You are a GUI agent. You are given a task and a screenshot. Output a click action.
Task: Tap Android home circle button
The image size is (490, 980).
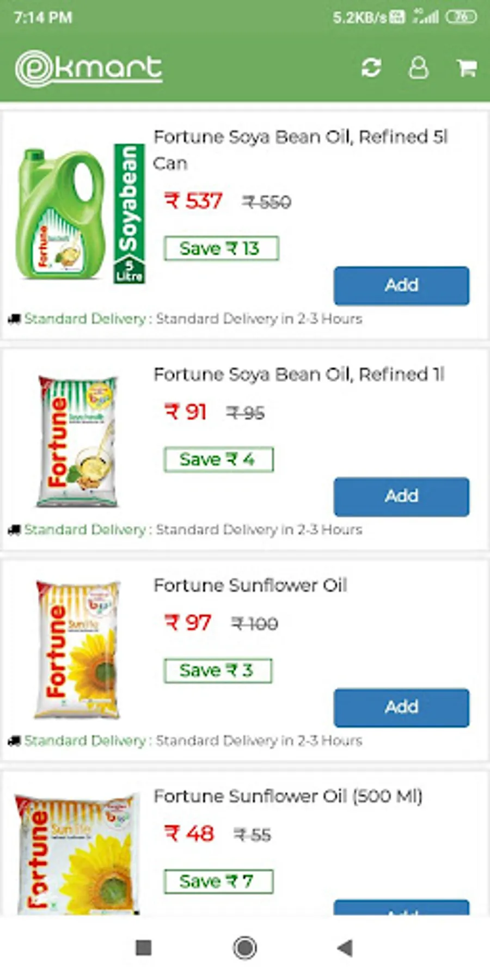pyautogui.click(x=244, y=948)
